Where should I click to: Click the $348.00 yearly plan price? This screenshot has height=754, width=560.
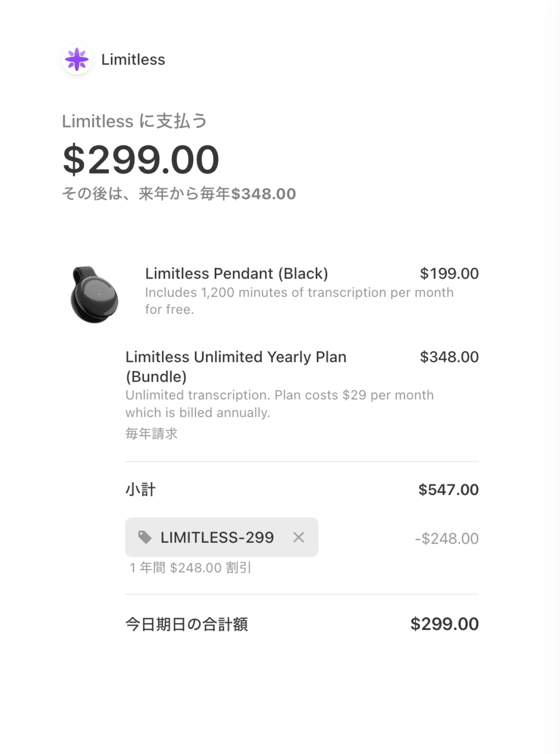click(449, 357)
